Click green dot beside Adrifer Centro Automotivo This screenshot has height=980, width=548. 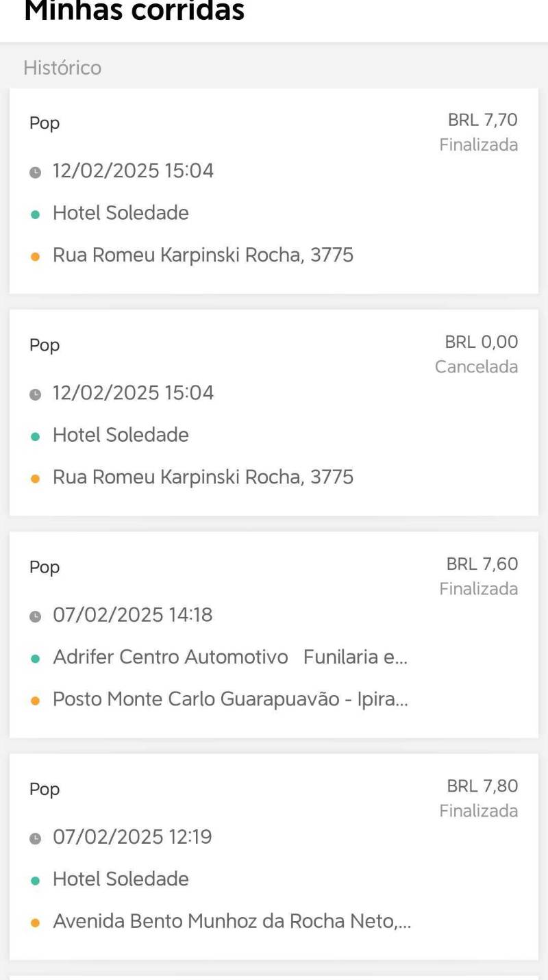click(x=36, y=658)
